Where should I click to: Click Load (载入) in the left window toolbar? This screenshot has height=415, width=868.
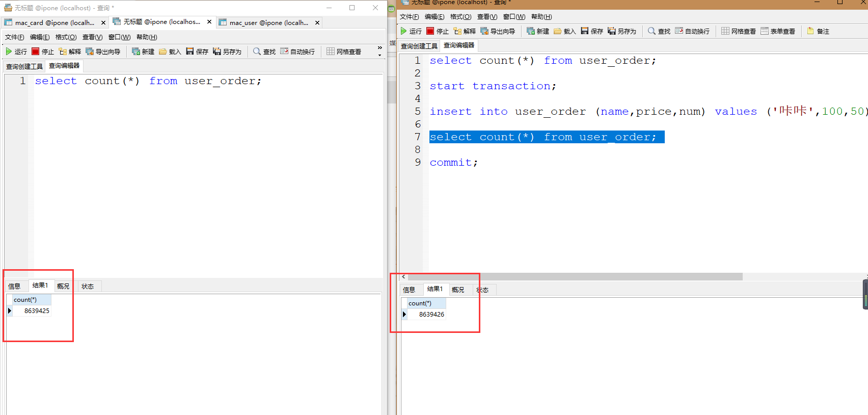[x=170, y=51]
